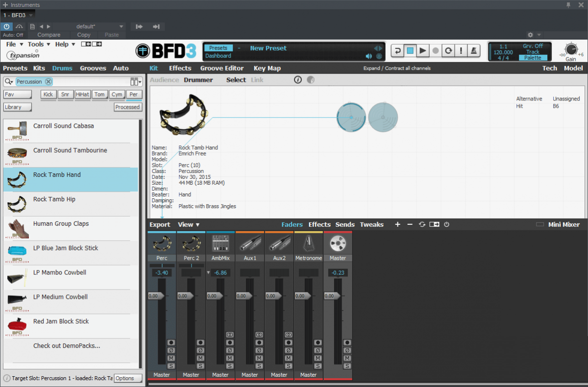Open the dropdown arrow beside the gear

pos(539,35)
